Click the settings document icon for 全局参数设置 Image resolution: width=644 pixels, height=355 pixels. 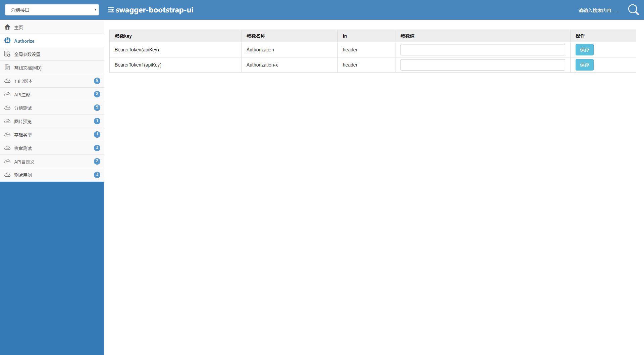pos(7,54)
